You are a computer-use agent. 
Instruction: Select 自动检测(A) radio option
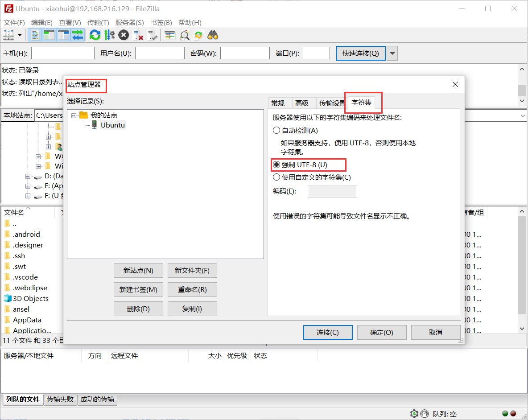click(276, 130)
